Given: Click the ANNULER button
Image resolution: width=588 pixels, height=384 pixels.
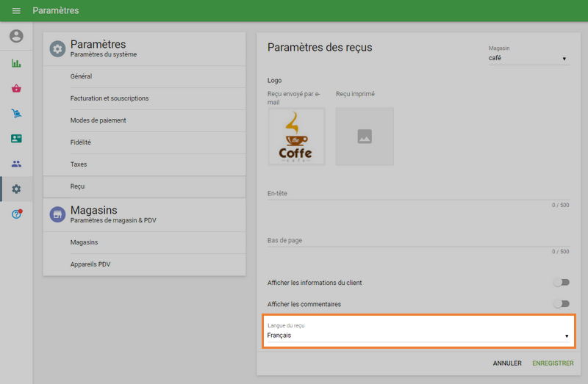Looking at the screenshot, I should pos(507,363).
